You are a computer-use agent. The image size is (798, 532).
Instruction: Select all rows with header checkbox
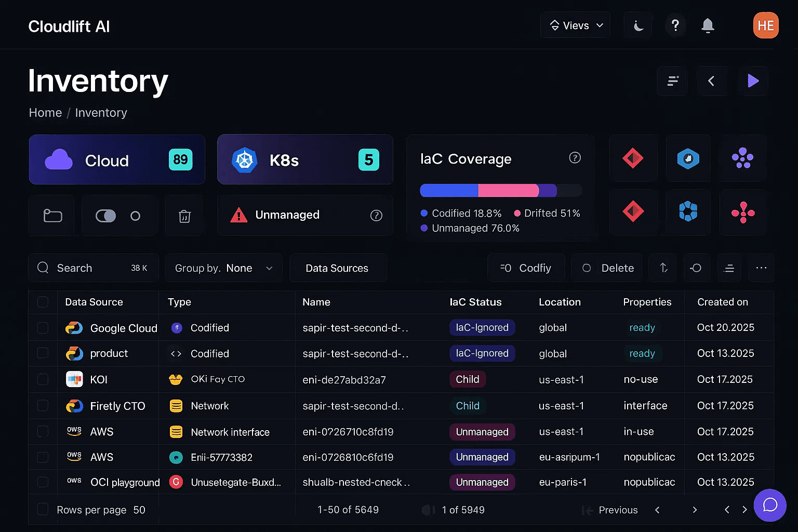point(43,302)
